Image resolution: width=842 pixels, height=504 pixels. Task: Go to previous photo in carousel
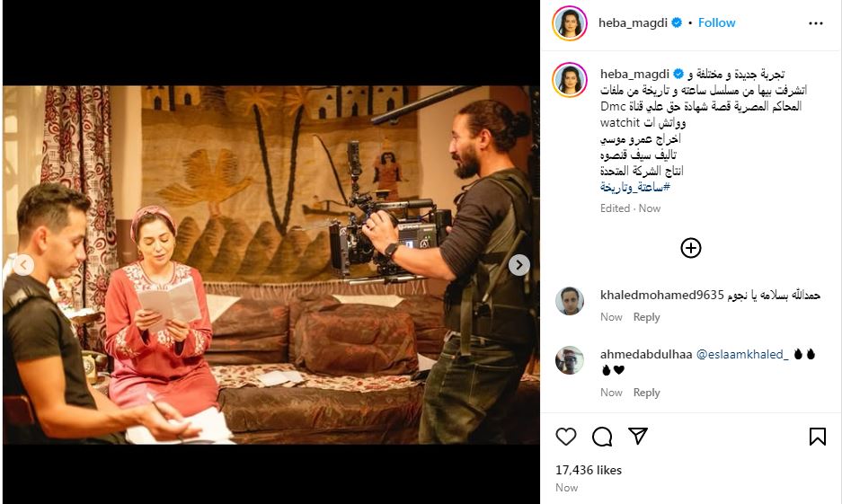pos(23,265)
